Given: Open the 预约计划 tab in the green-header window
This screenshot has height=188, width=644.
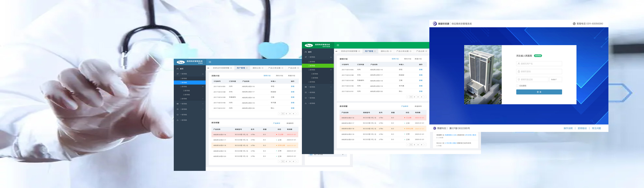Looking at the screenshot, I should (x=408, y=59).
